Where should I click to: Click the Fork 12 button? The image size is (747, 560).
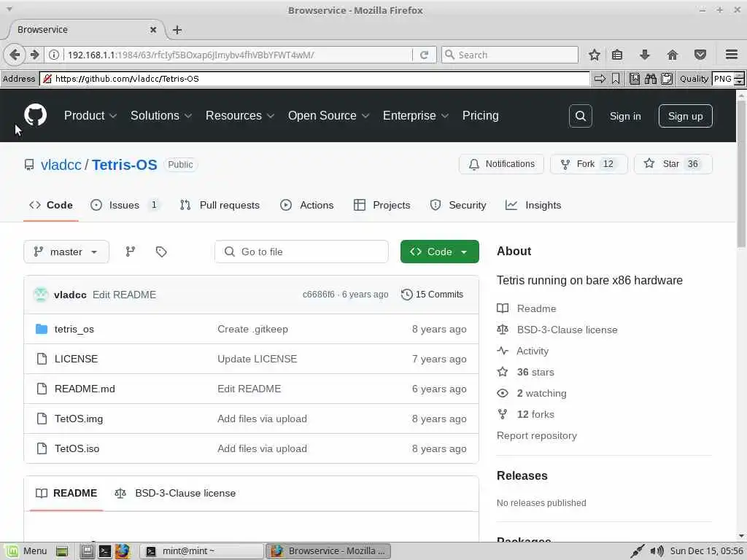pyautogui.click(x=589, y=164)
